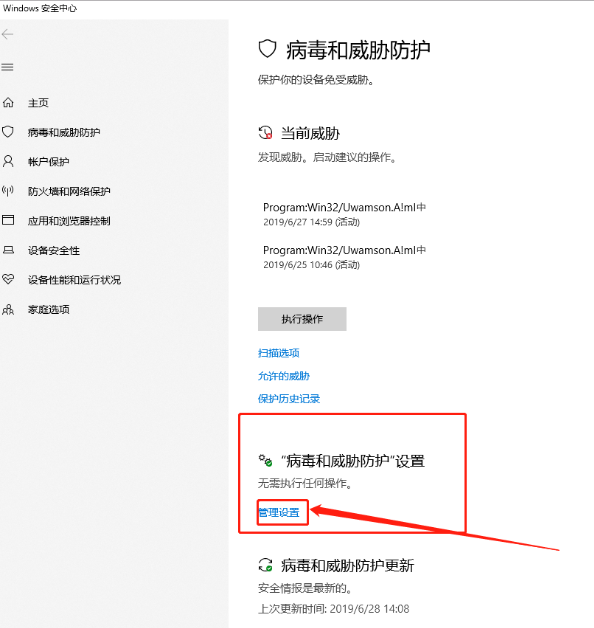Open 帐户保护 section
The image size is (594, 628).
48,162
